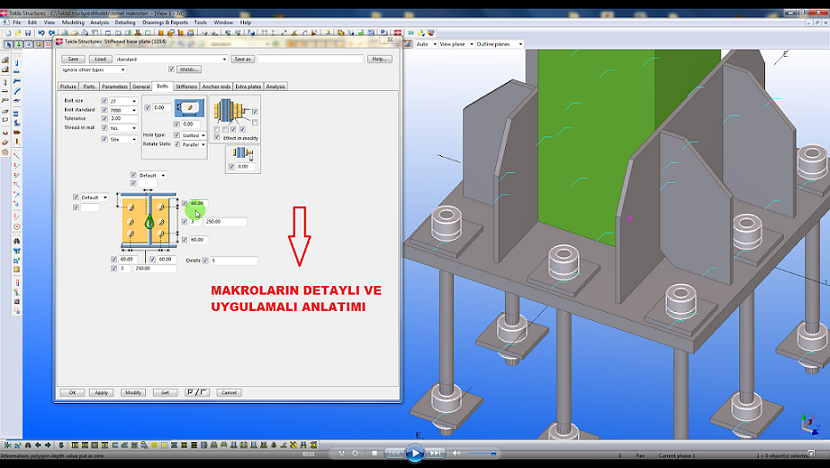Switch to the Stiffeners tab
This screenshot has width=830, height=468.
click(185, 87)
